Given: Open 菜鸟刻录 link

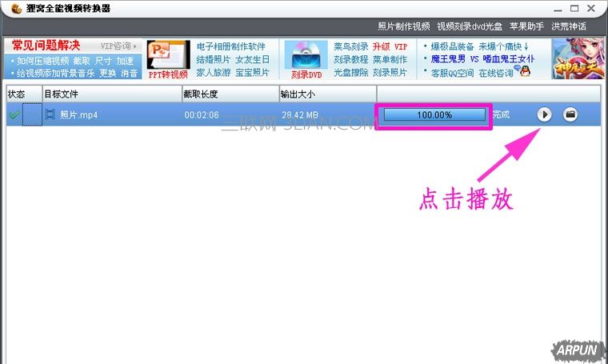Looking at the screenshot, I should tap(351, 47).
